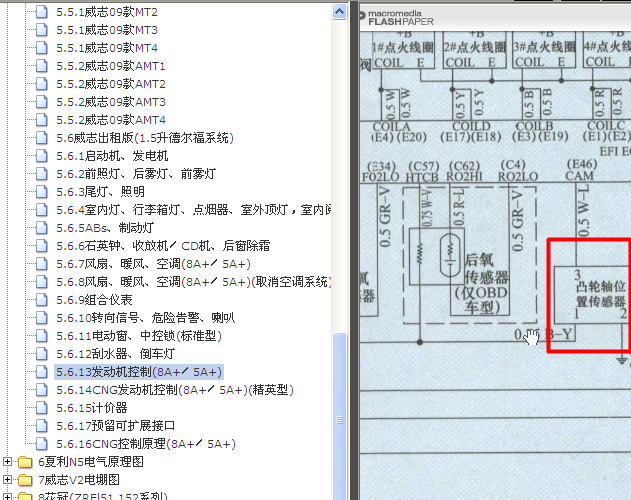
Task: Select folder 7威志V2电捌图
Action: tap(79, 480)
